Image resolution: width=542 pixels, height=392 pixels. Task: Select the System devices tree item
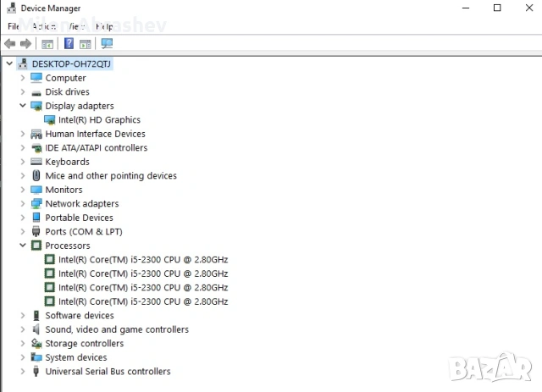pos(76,357)
